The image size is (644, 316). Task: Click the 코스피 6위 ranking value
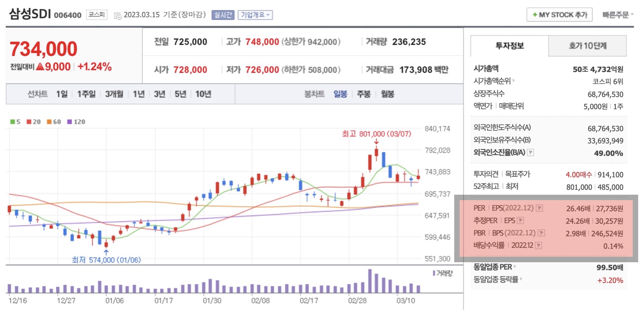click(x=608, y=81)
